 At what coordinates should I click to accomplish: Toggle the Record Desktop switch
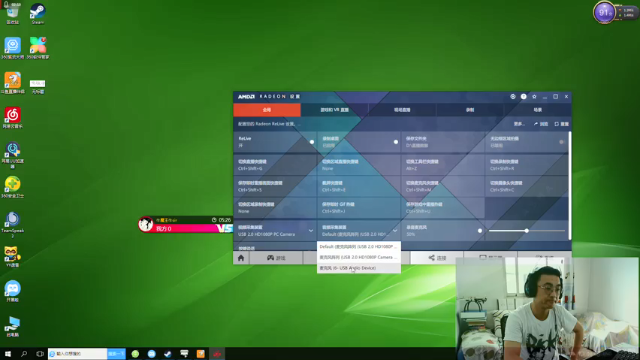click(396, 142)
